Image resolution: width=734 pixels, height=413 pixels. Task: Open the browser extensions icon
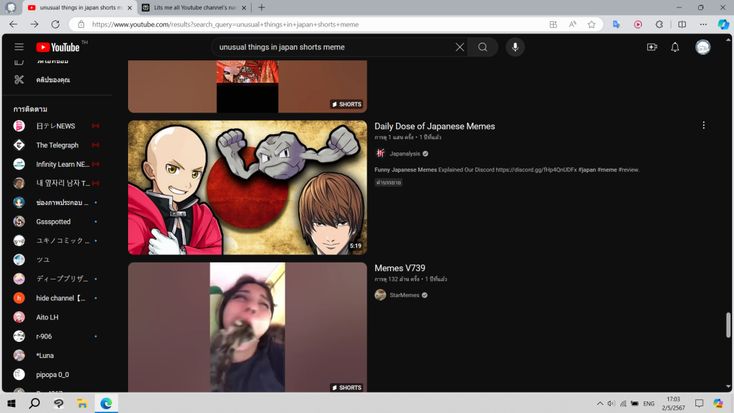tap(659, 24)
